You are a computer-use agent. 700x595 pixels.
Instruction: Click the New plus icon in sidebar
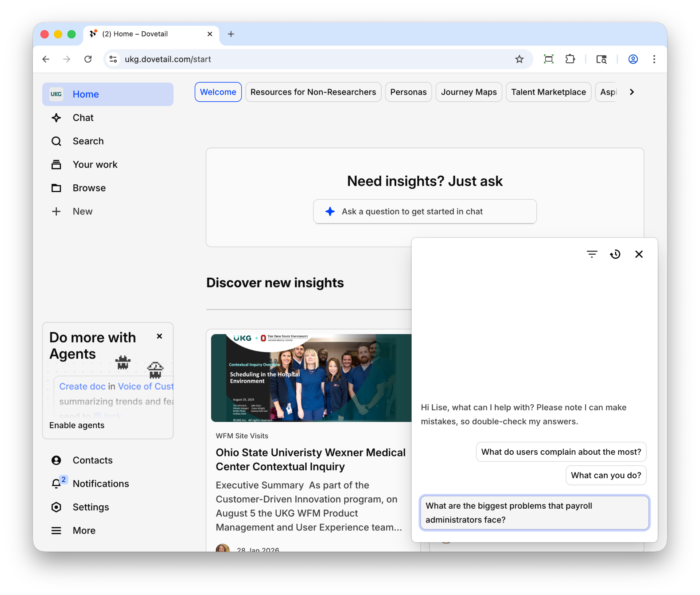pos(56,211)
